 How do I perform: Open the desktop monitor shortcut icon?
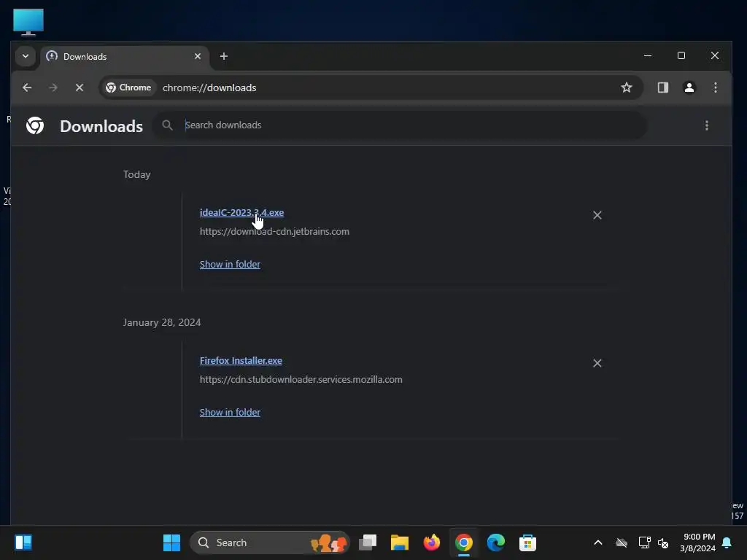[28, 22]
